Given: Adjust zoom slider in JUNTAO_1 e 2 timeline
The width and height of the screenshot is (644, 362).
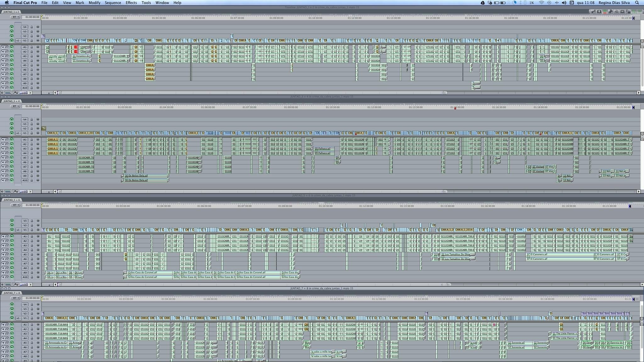Looking at the screenshot, I should coord(47,93).
